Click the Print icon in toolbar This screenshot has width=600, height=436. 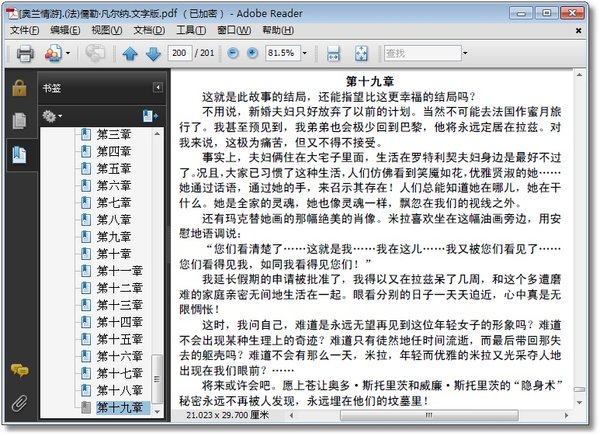click(x=25, y=53)
